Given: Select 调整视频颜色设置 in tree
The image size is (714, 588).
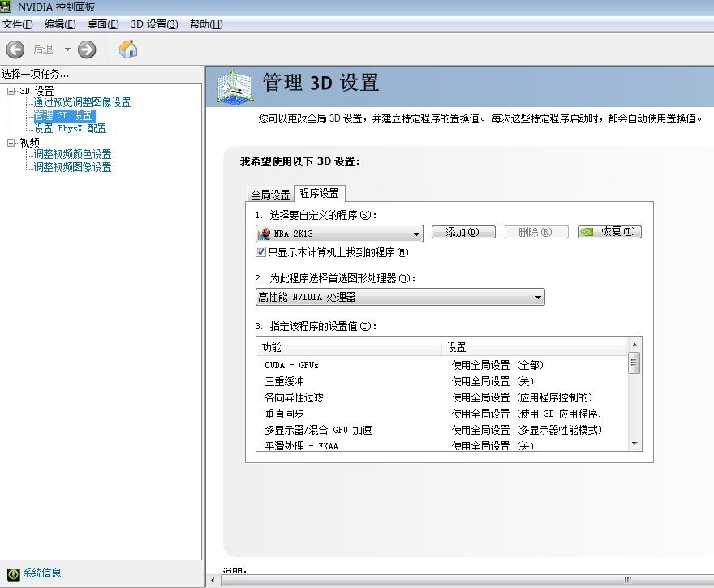Looking at the screenshot, I should (x=72, y=154).
